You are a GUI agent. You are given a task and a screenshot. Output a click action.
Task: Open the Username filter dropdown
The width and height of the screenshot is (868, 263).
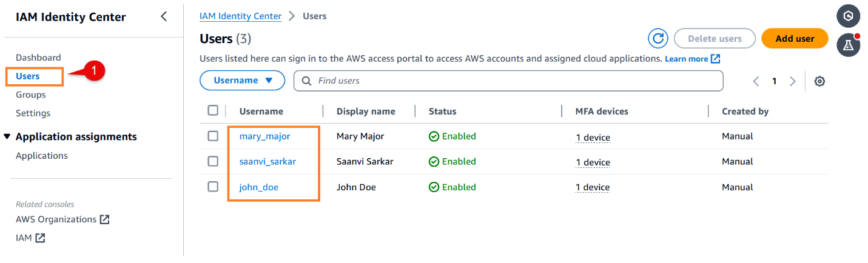(242, 81)
